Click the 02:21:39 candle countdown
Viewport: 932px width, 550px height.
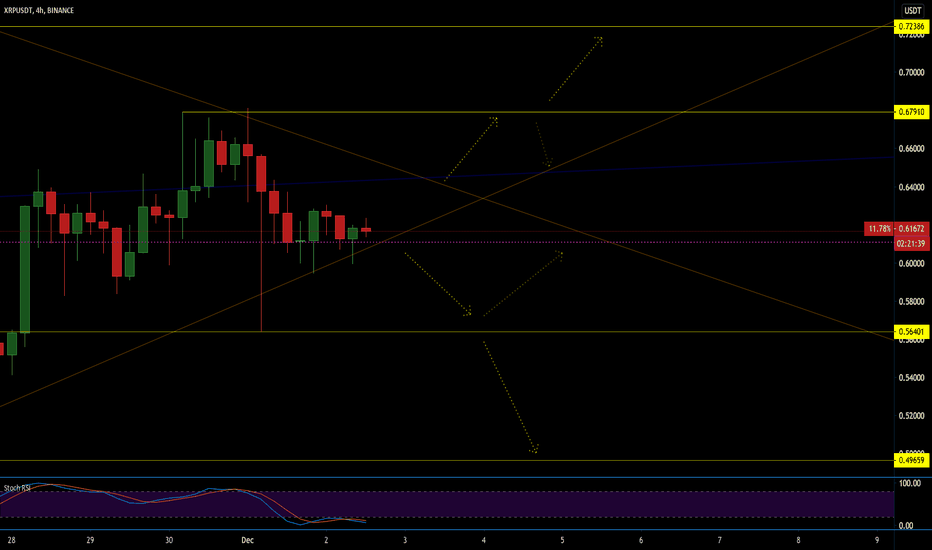[x=911, y=244]
